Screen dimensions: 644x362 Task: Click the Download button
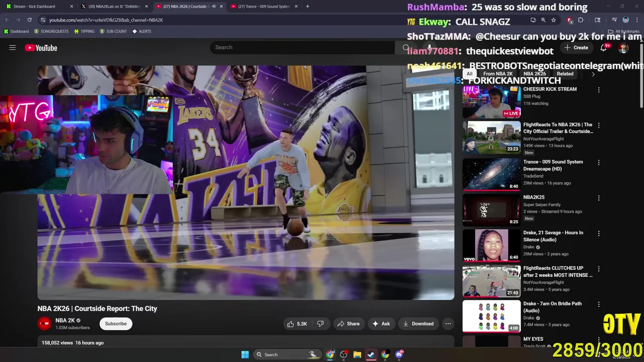click(x=418, y=324)
